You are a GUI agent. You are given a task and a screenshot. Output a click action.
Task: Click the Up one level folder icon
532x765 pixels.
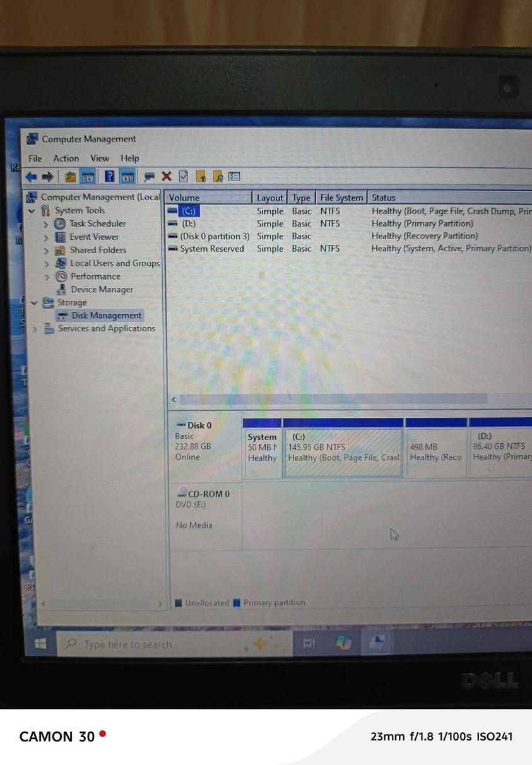coord(70,177)
